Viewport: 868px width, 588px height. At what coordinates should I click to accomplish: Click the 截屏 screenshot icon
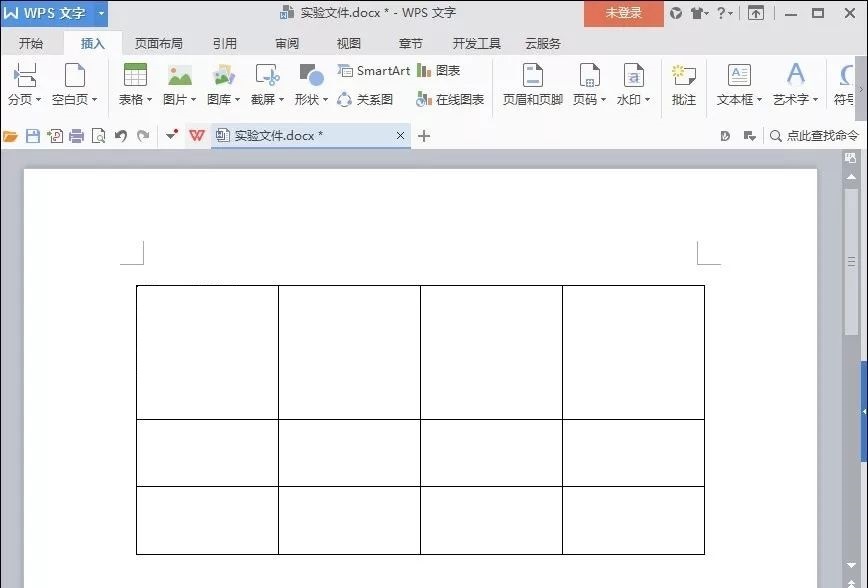(x=267, y=75)
